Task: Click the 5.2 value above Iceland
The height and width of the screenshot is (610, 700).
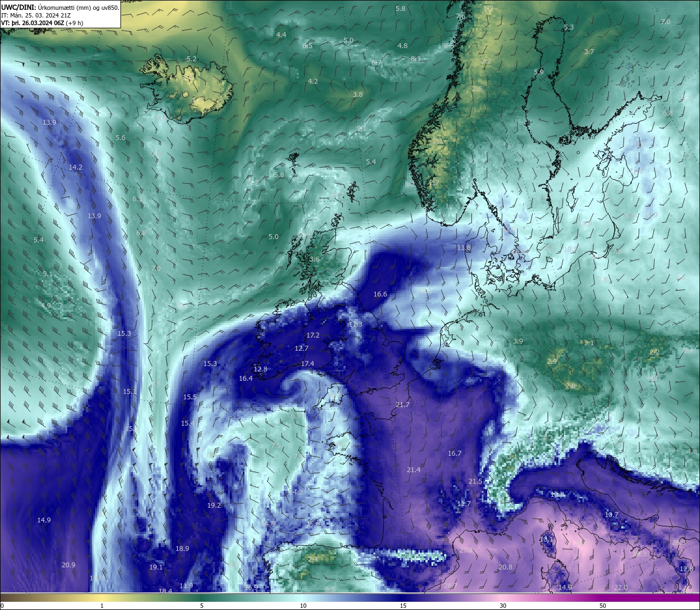Action: pos(191,59)
